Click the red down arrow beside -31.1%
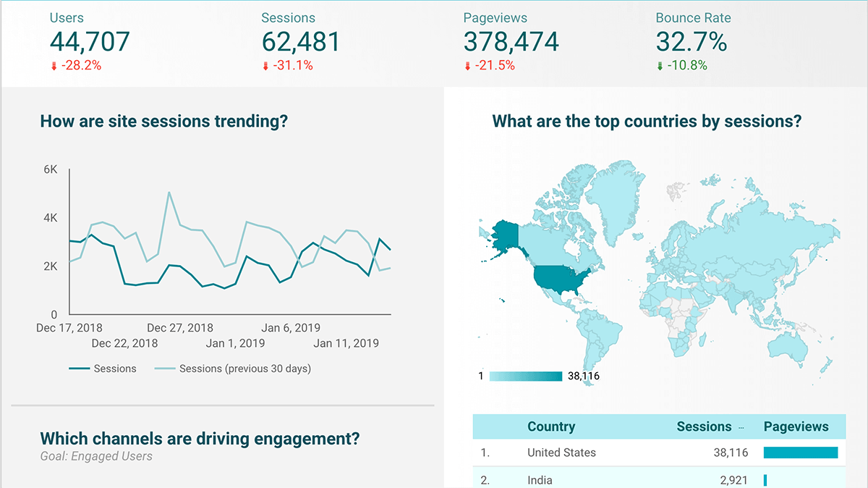This screenshot has height=488, width=868. [265, 66]
